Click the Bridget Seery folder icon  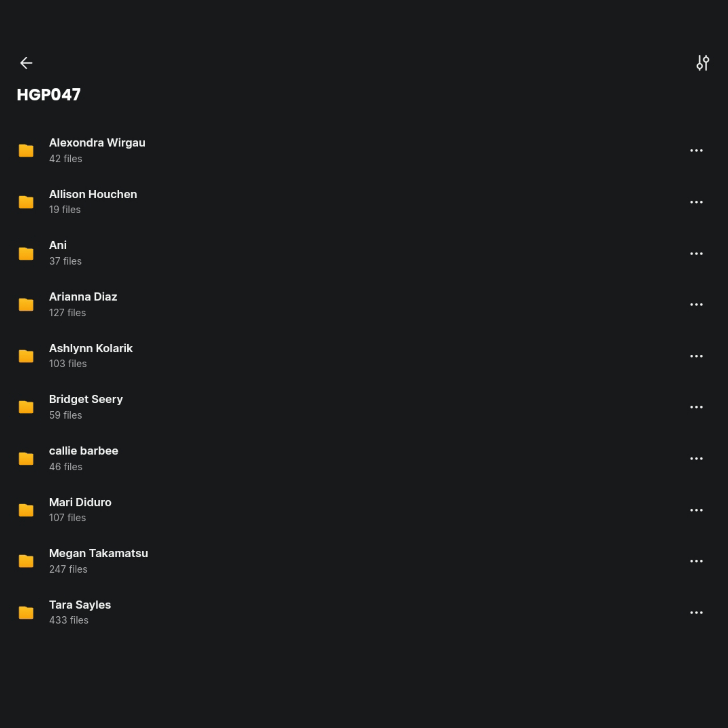[26, 407]
